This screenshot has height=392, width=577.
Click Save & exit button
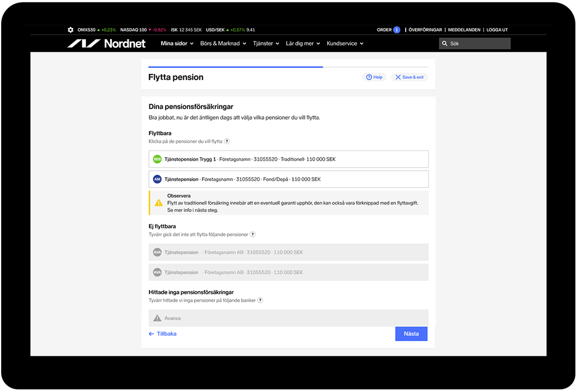point(409,77)
